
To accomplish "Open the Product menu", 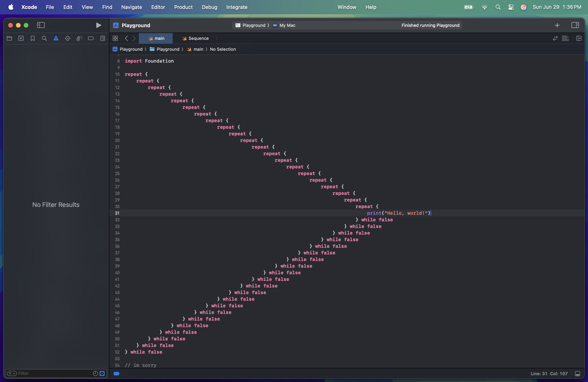I will (183, 7).
